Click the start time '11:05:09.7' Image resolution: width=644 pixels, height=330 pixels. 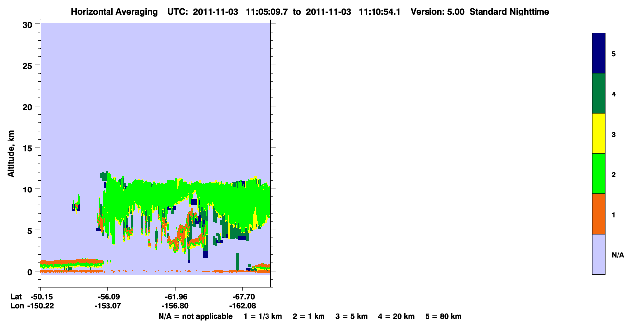[x=267, y=12]
